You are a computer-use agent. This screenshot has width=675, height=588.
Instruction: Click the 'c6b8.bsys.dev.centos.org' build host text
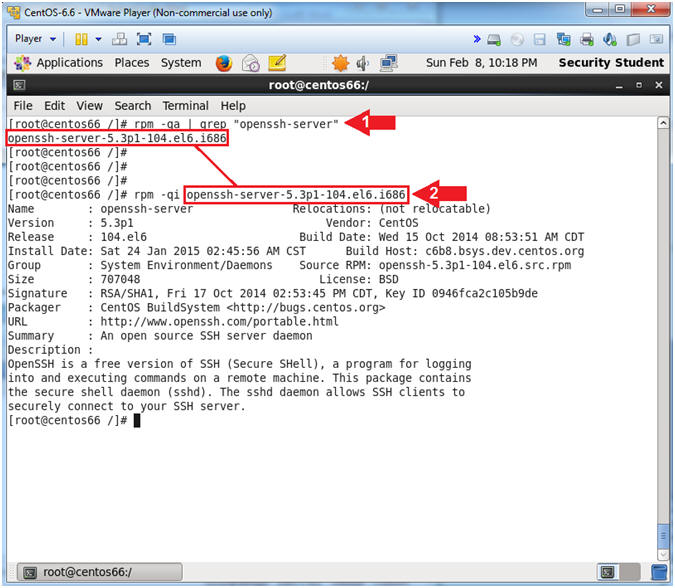505,251
